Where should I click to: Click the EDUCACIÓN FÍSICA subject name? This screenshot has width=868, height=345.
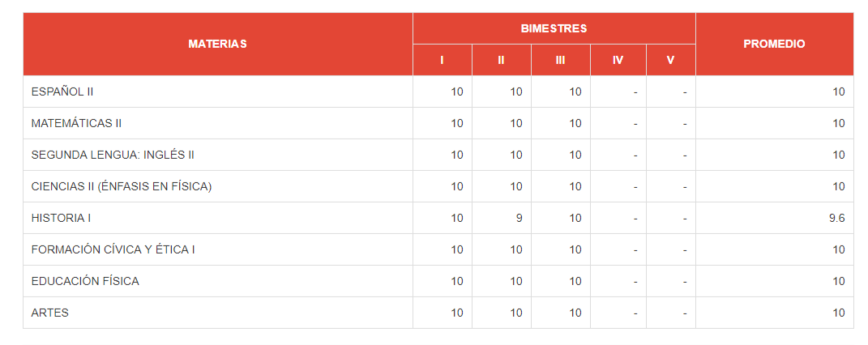click(x=85, y=281)
